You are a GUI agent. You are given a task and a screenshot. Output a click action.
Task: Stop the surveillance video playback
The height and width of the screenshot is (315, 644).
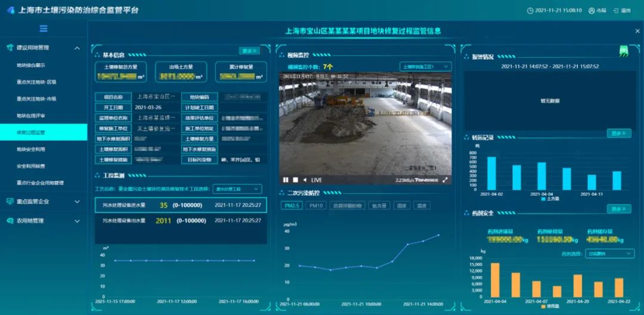click(295, 180)
